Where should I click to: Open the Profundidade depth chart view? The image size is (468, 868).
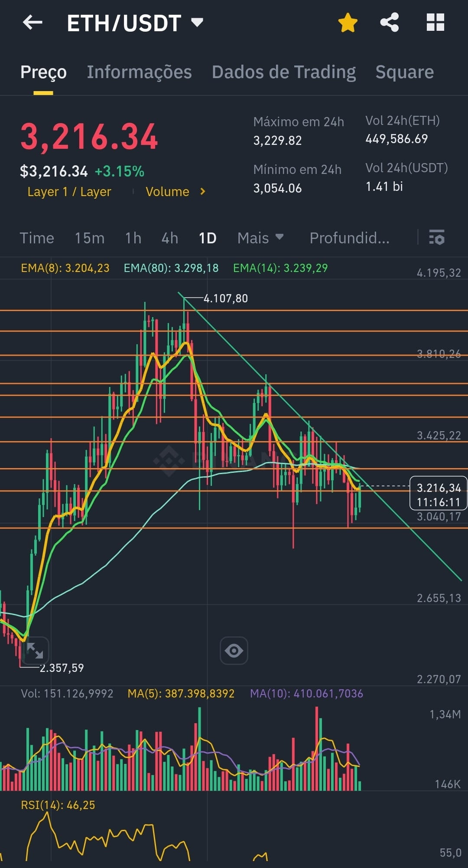[349, 238]
